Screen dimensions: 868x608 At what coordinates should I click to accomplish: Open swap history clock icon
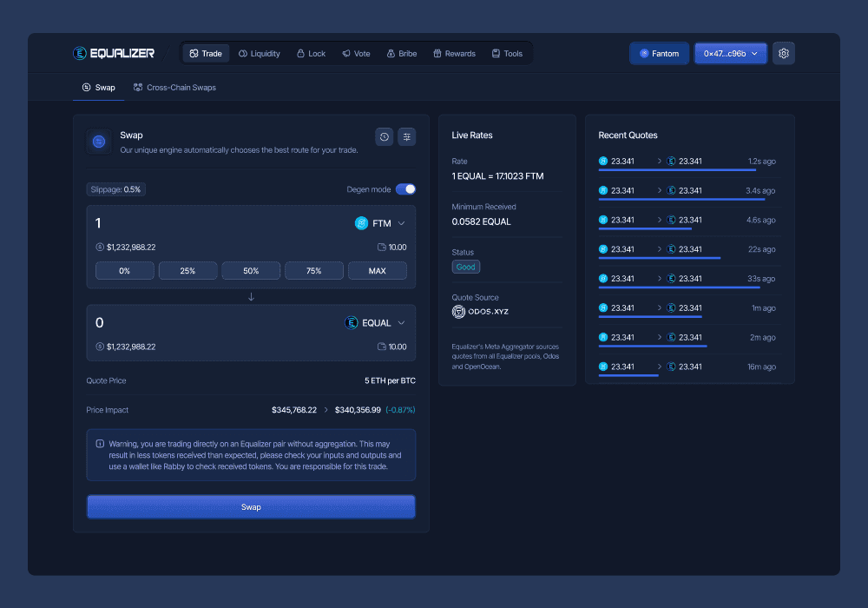[x=384, y=136]
